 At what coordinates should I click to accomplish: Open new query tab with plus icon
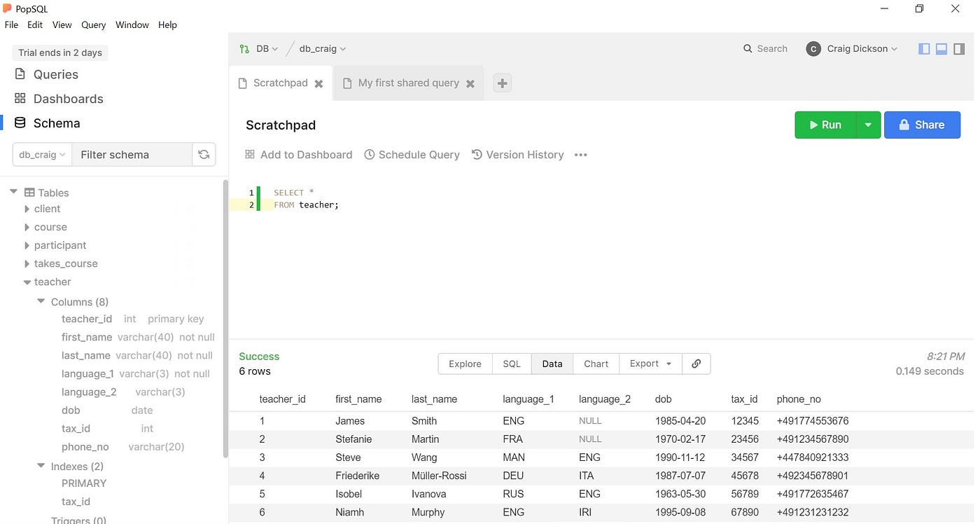point(502,83)
